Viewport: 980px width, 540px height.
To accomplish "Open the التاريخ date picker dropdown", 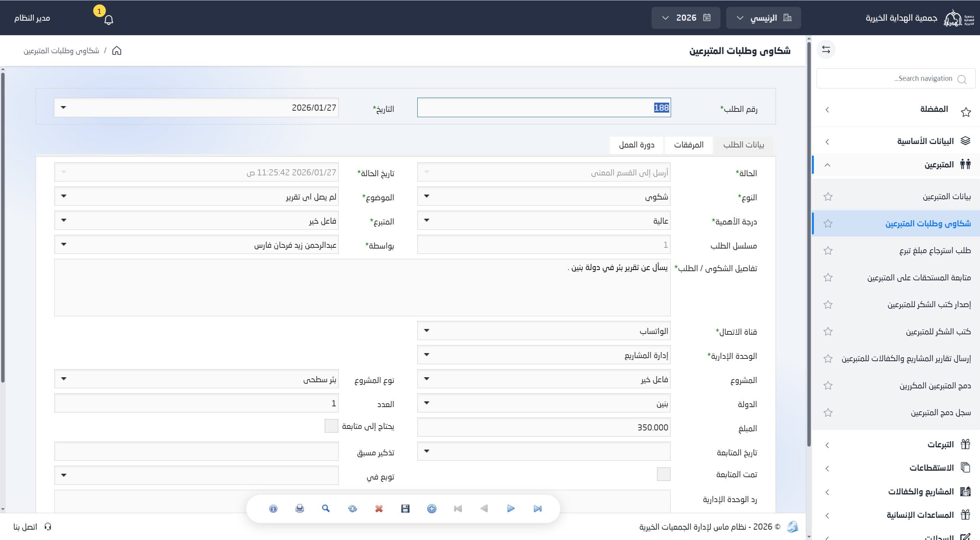I will click(x=64, y=108).
